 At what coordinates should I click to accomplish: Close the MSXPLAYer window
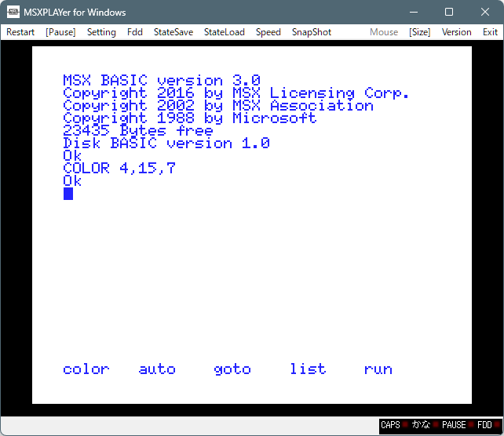[485, 13]
